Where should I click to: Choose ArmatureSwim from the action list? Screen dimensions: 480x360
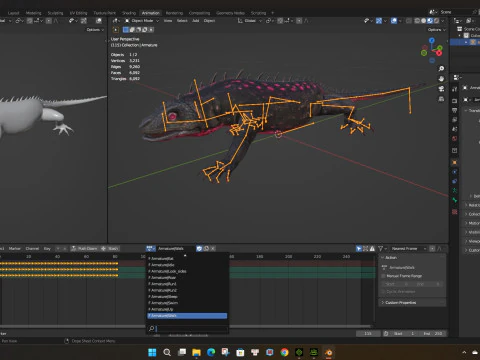(187, 303)
